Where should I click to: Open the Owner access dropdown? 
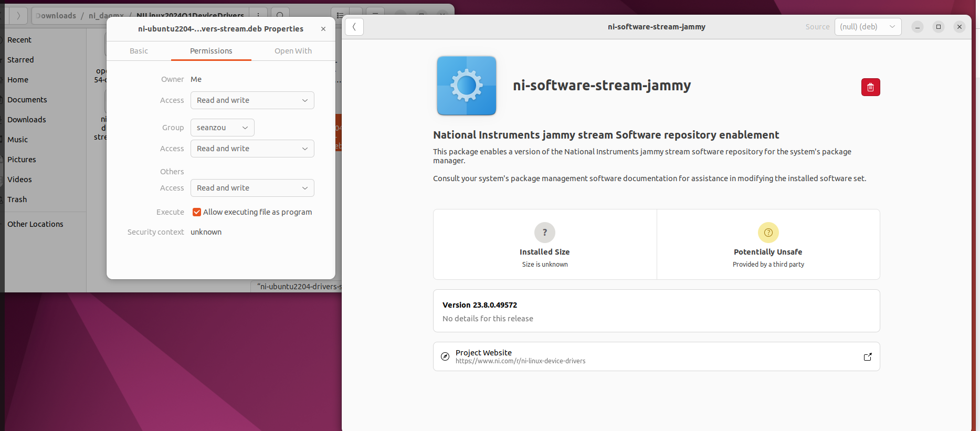tap(252, 100)
